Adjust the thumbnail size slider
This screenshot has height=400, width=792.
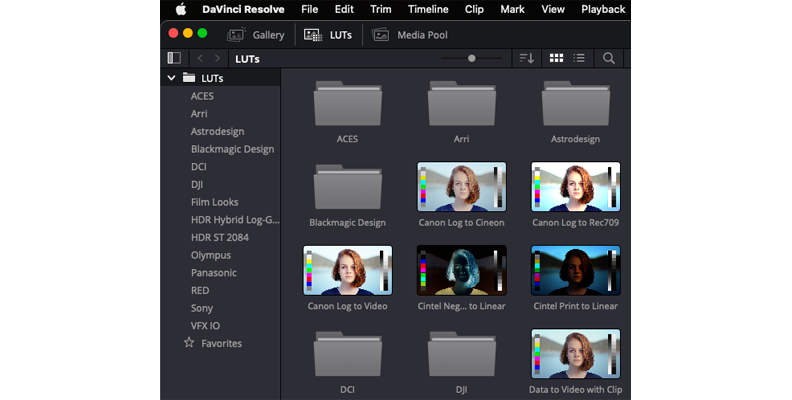(x=471, y=59)
